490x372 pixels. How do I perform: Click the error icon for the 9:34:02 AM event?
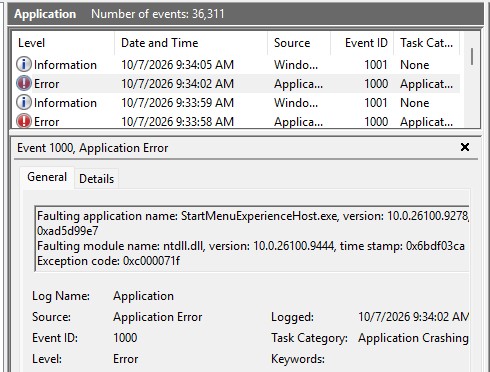(x=24, y=83)
